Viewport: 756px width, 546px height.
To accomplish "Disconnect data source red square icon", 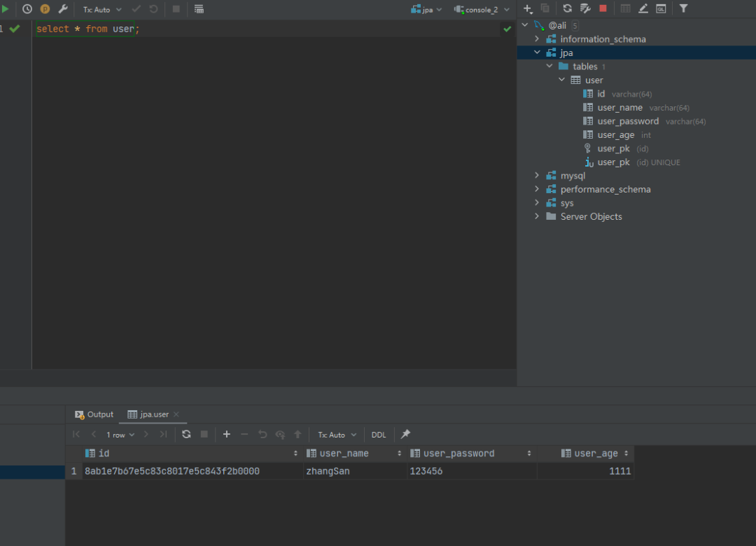I will [x=603, y=8].
